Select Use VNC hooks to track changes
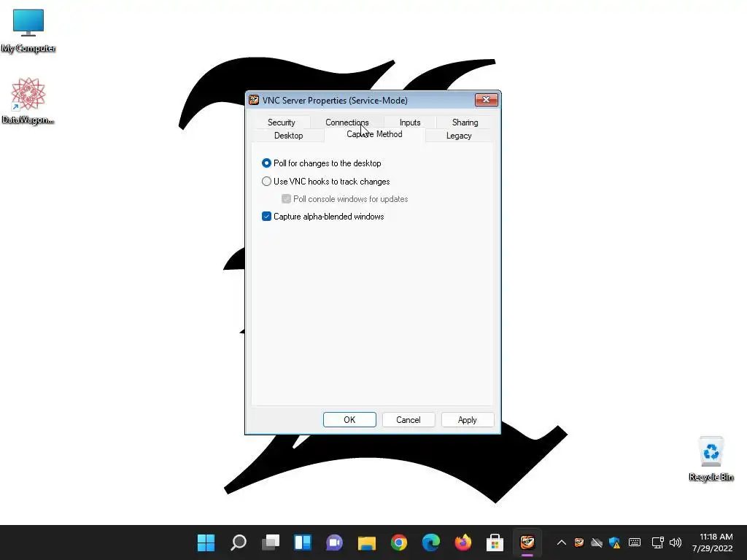This screenshot has height=560, width=747. (x=326, y=182)
